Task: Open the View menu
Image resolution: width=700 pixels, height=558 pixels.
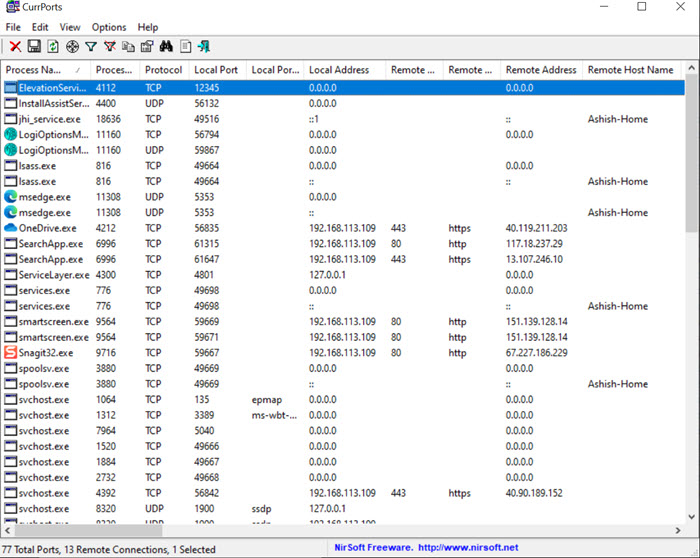Action: (70, 27)
